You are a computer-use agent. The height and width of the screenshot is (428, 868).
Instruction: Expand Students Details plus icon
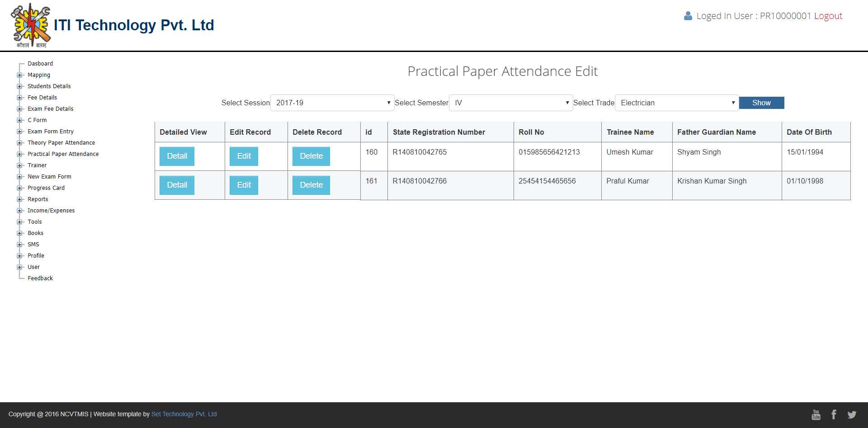pos(19,86)
